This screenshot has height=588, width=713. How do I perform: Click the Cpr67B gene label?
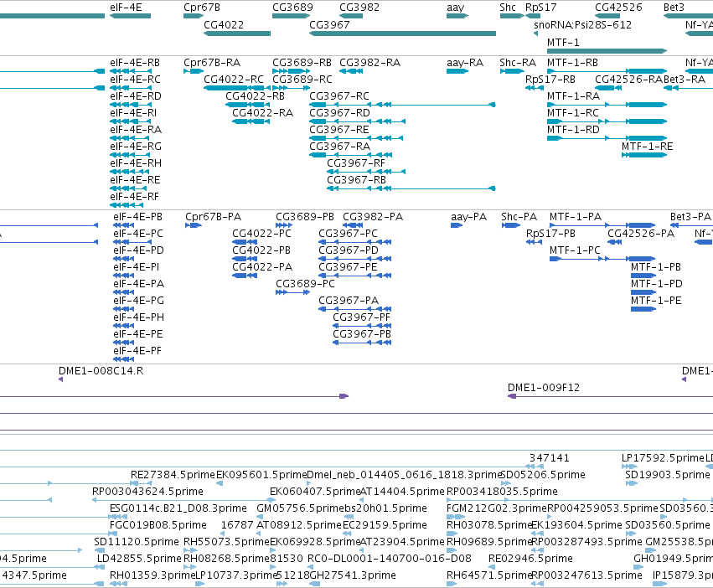[x=202, y=8]
